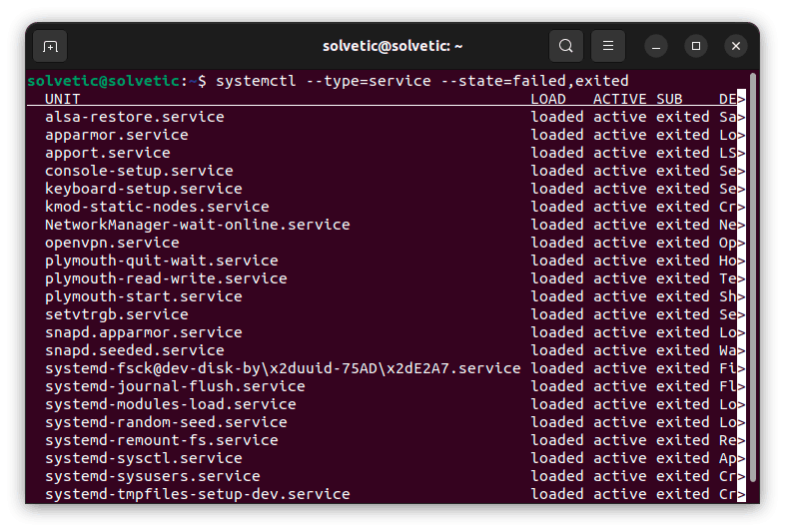
Task: Open the hamburger menu
Action: (x=608, y=46)
